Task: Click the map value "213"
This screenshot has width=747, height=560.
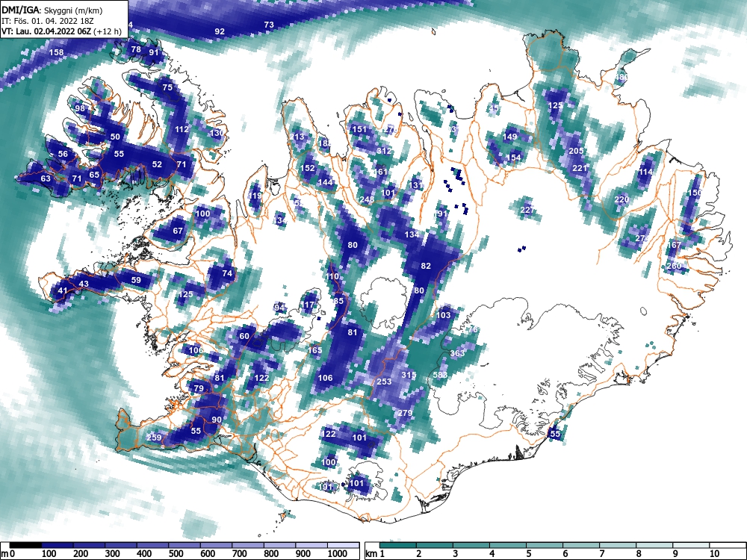Action: point(297,137)
